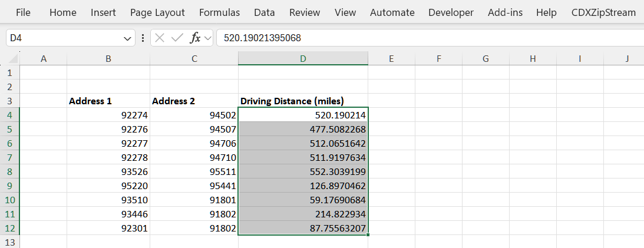Select row 4 header
This screenshot has height=248, width=644.
10,115
